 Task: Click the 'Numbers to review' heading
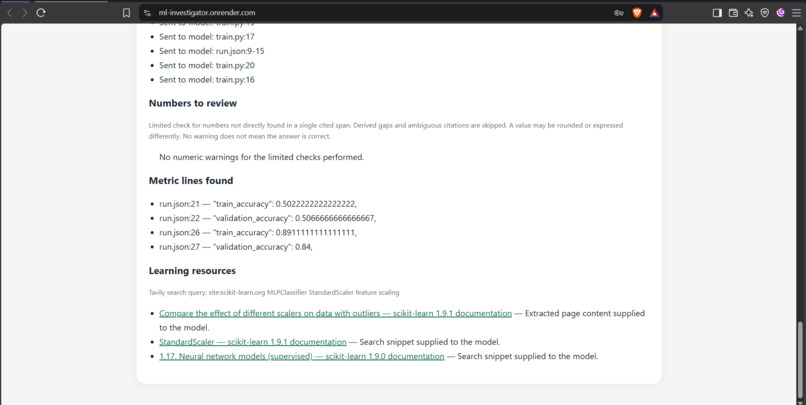click(x=193, y=103)
